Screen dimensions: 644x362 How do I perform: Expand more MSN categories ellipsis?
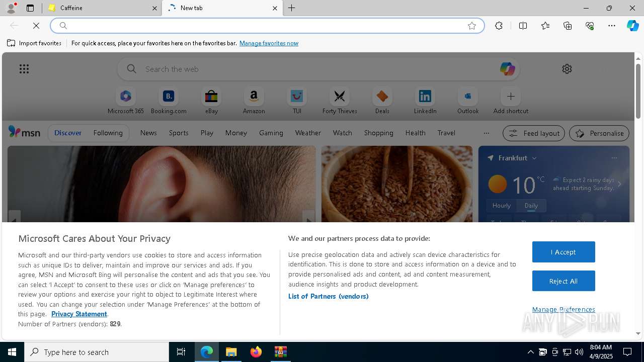tap(486, 133)
